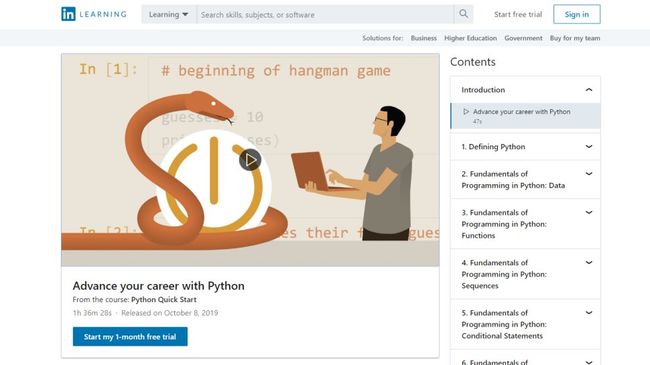Expand Fundamentals of Programming: Functions chevron
650x365 pixels.
pyautogui.click(x=589, y=212)
